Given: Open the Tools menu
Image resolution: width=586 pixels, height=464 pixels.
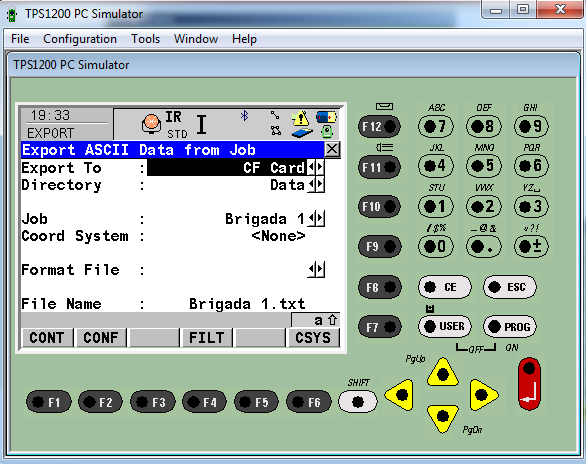Looking at the screenshot, I should (x=145, y=39).
